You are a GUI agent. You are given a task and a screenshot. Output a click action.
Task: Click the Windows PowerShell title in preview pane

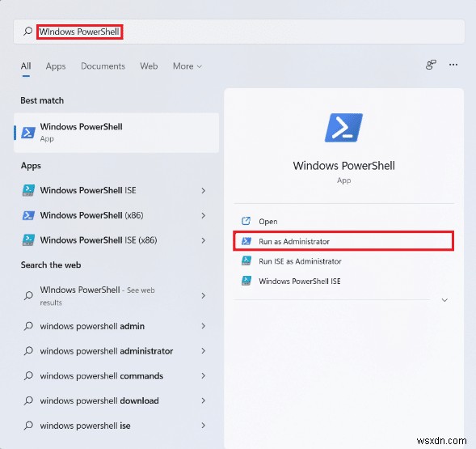[343, 166]
